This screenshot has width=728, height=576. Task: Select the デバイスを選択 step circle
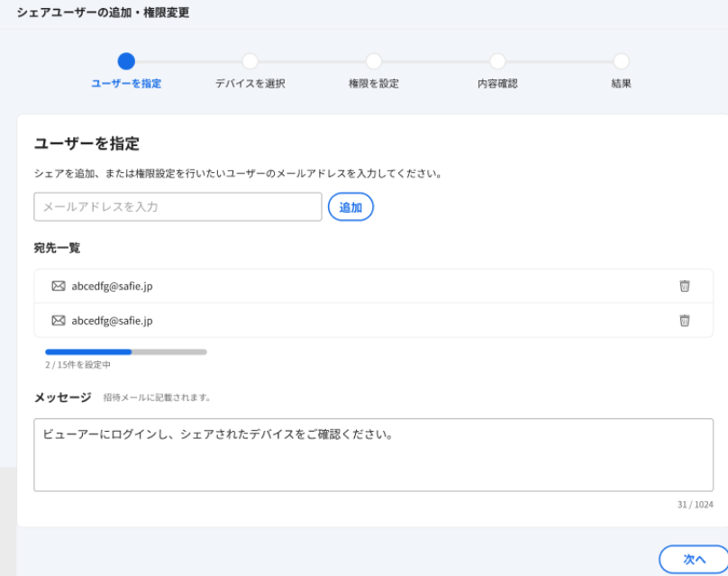pos(250,61)
